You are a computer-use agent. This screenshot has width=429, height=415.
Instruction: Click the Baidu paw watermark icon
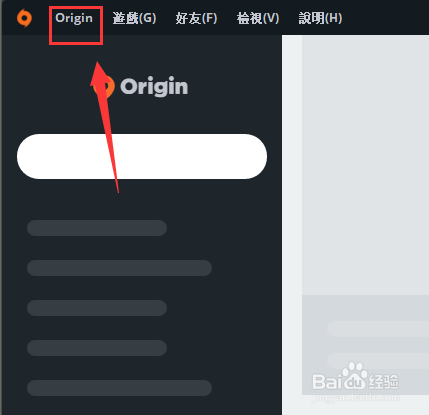click(x=355, y=376)
